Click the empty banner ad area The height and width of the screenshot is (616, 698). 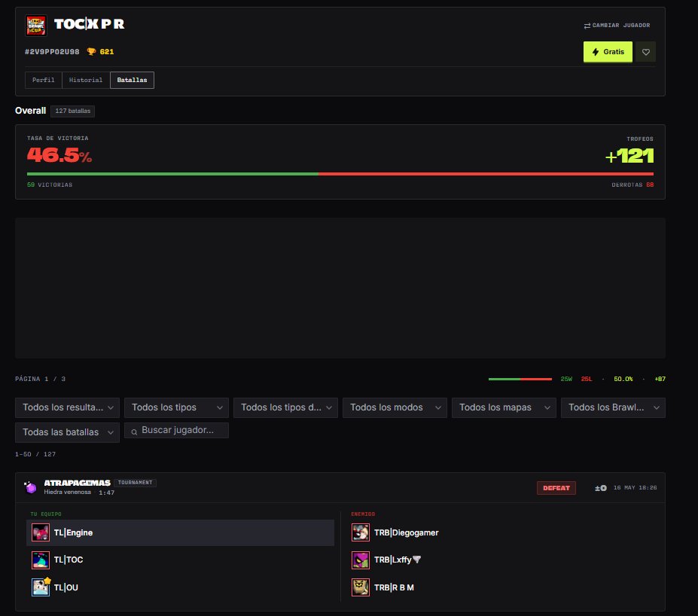coord(340,288)
